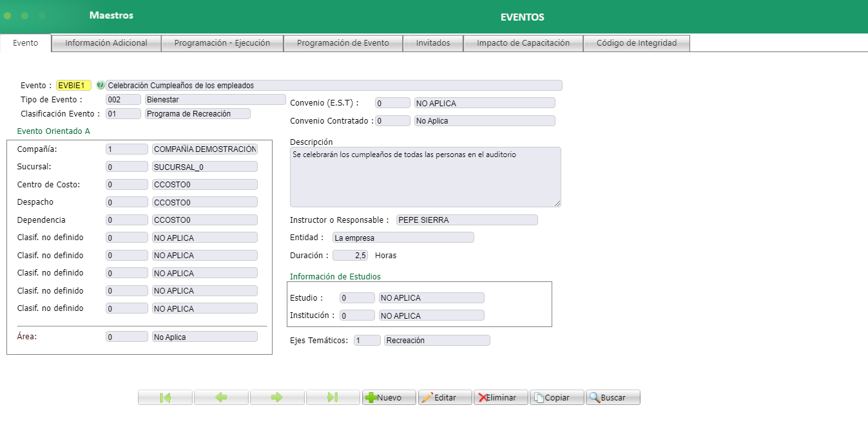The width and height of the screenshot is (868, 423).
Task: Click Ejes Temáticos Recreación field
Action: [437, 341]
